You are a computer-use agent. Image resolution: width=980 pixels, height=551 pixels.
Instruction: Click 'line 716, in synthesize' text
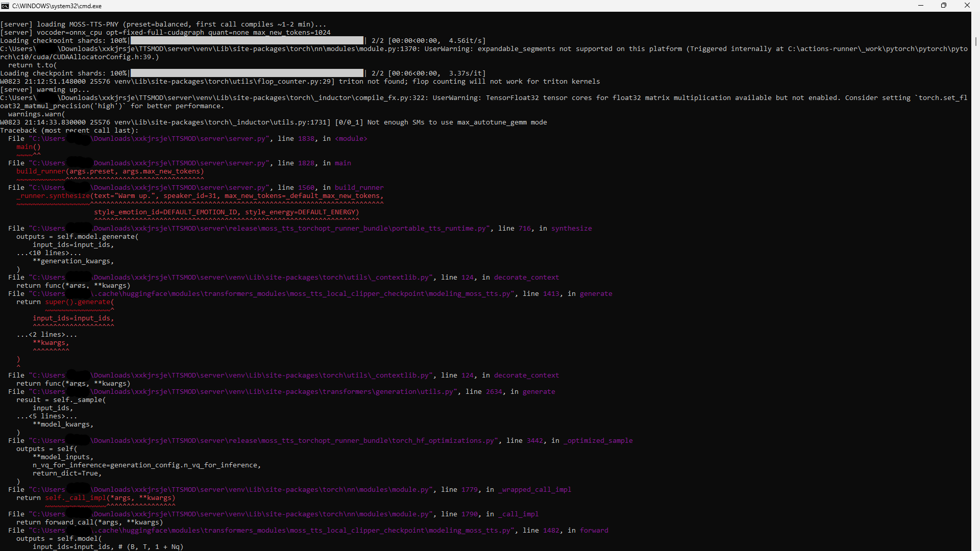coord(545,229)
